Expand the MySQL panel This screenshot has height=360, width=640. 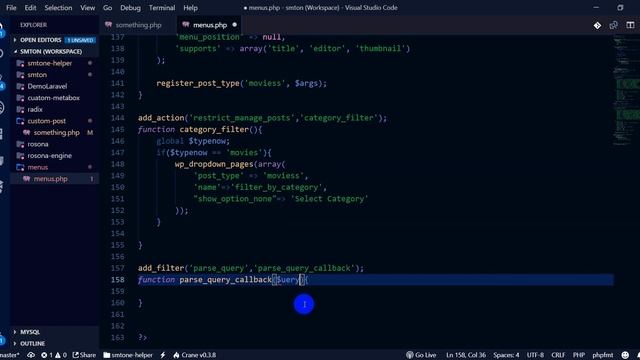coord(54,332)
